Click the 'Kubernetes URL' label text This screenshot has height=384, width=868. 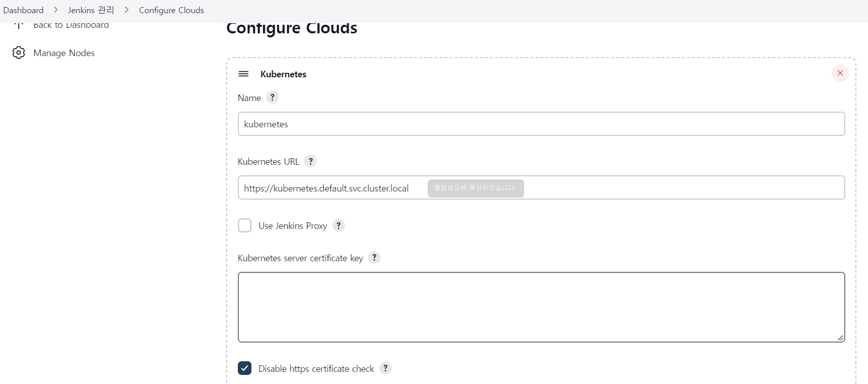(269, 162)
